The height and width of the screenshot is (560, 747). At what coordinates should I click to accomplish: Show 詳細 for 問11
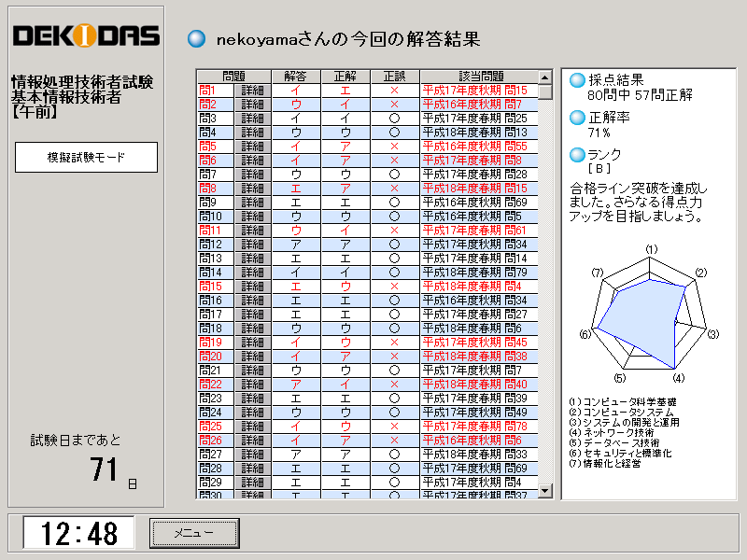click(252, 231)
